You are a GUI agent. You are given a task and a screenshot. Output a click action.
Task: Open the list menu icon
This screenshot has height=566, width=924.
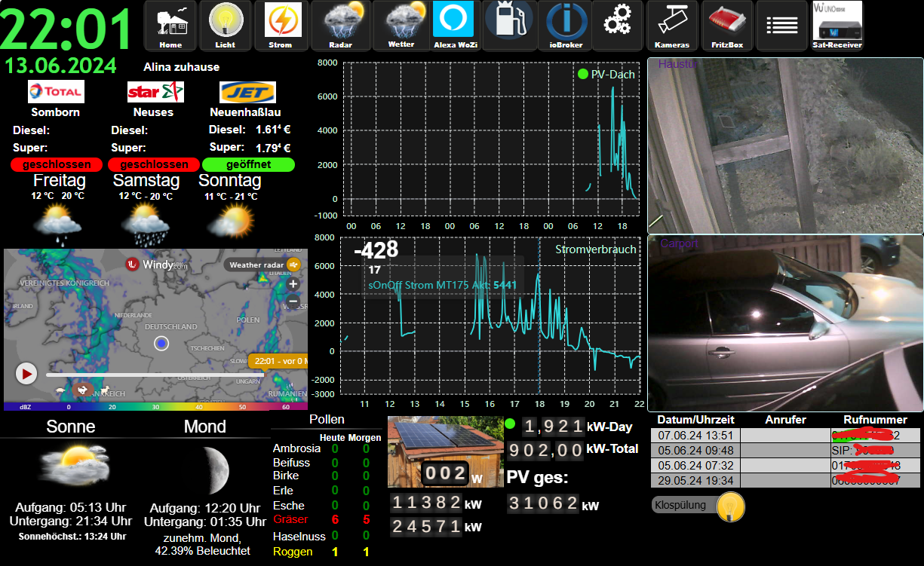coord(781,26)
